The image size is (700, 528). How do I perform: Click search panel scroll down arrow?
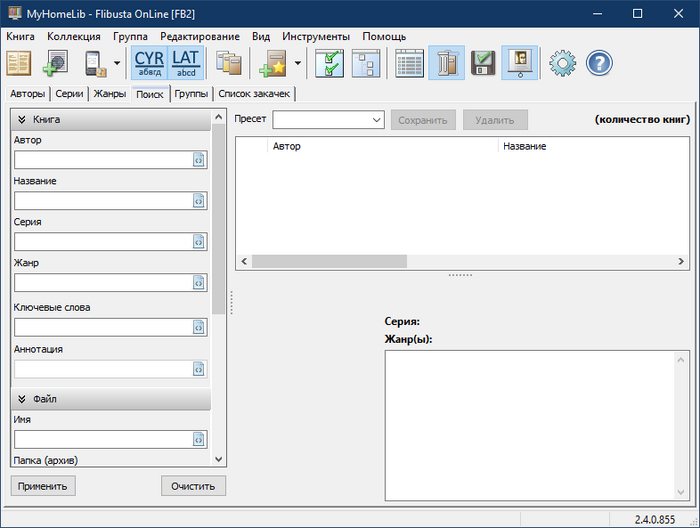click(219, 459)
